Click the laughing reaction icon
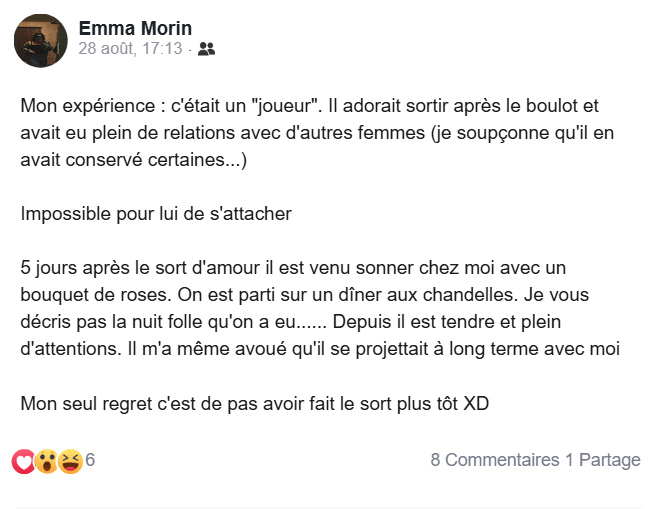This screenshot has width=658, height=509. click(70, 461)
